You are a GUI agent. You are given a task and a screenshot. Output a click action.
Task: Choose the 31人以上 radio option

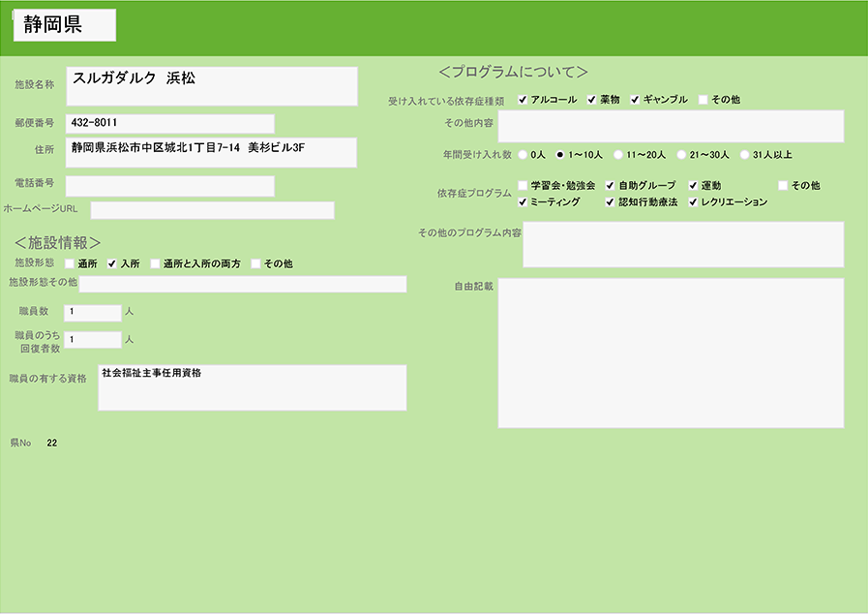pyautogui.click(x=744, y=154)
